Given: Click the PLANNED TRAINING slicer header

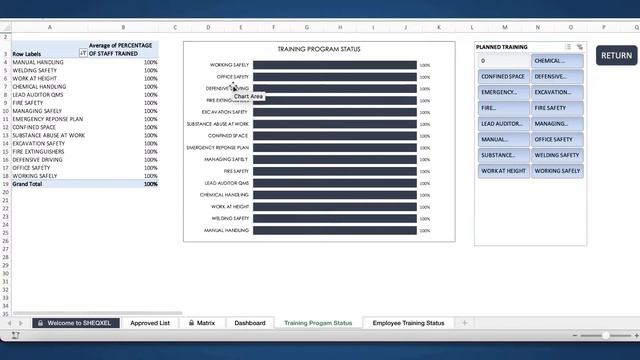Looking at the screenshot, I should click(502, 47).
